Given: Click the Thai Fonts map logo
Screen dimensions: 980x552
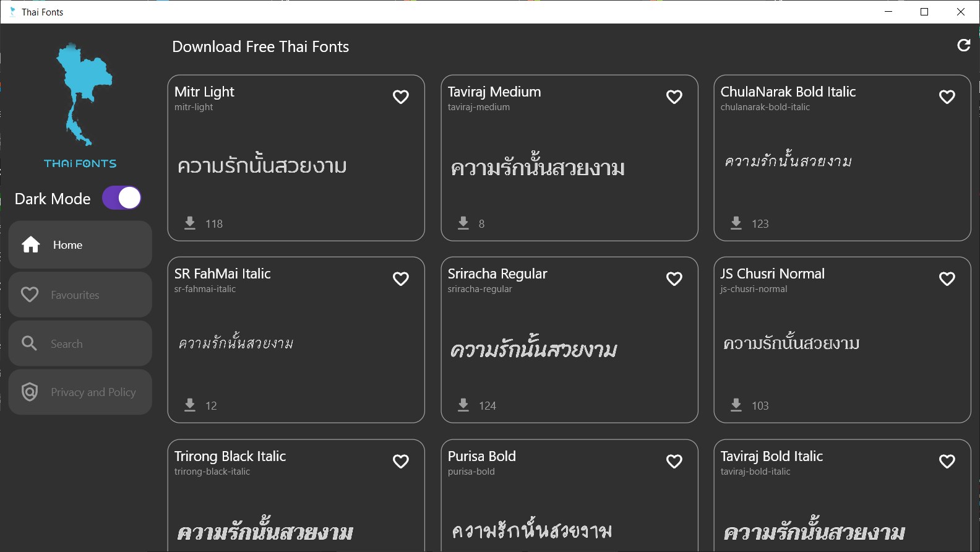Looking at the screenshot, I should 84,94.
